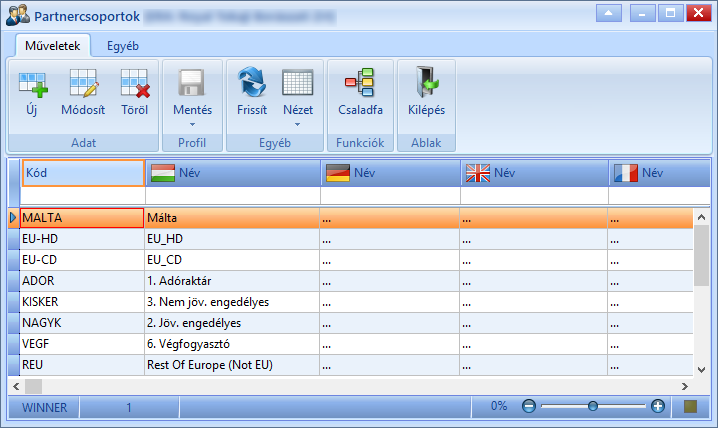Click the Új (new record) icon
718x428 pixels.
tap(33, 84)
